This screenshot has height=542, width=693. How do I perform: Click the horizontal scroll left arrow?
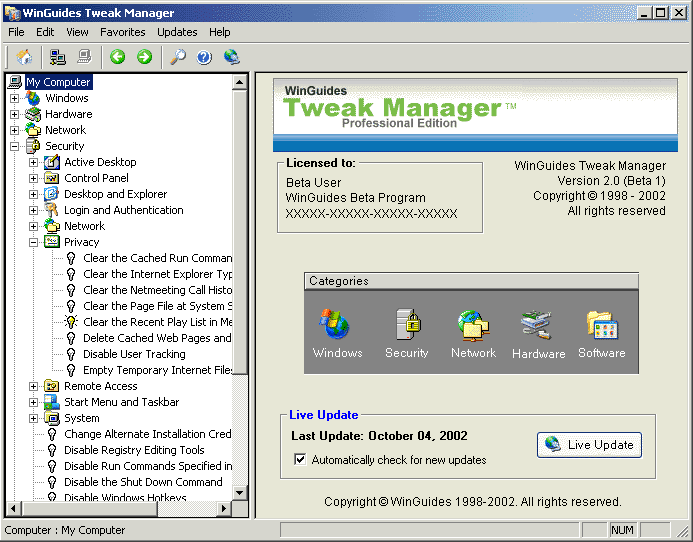coord(13,508)
